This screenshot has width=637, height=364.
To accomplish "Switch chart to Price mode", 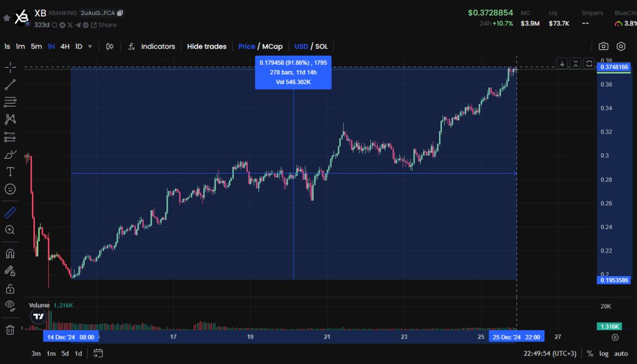I will tap(246, 46).
